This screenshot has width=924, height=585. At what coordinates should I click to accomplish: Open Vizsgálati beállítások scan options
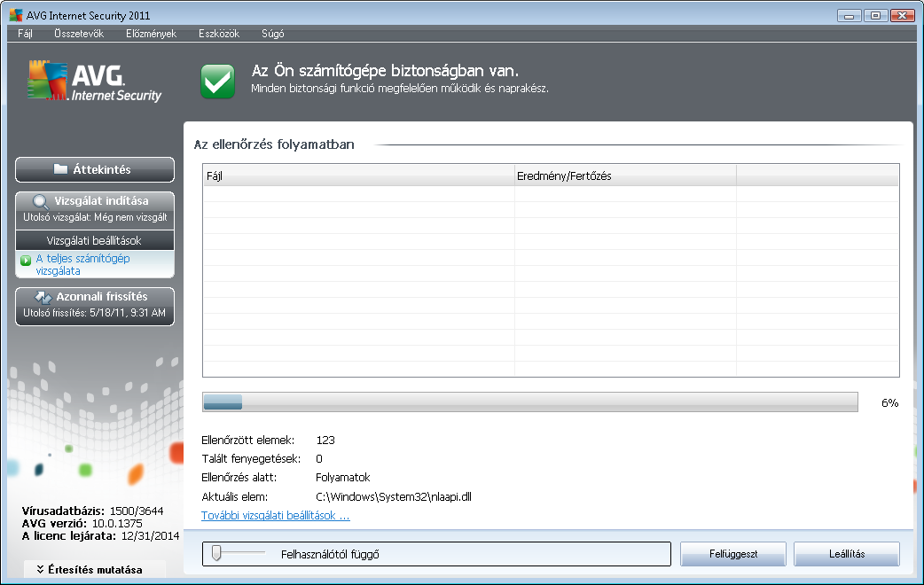95,240
